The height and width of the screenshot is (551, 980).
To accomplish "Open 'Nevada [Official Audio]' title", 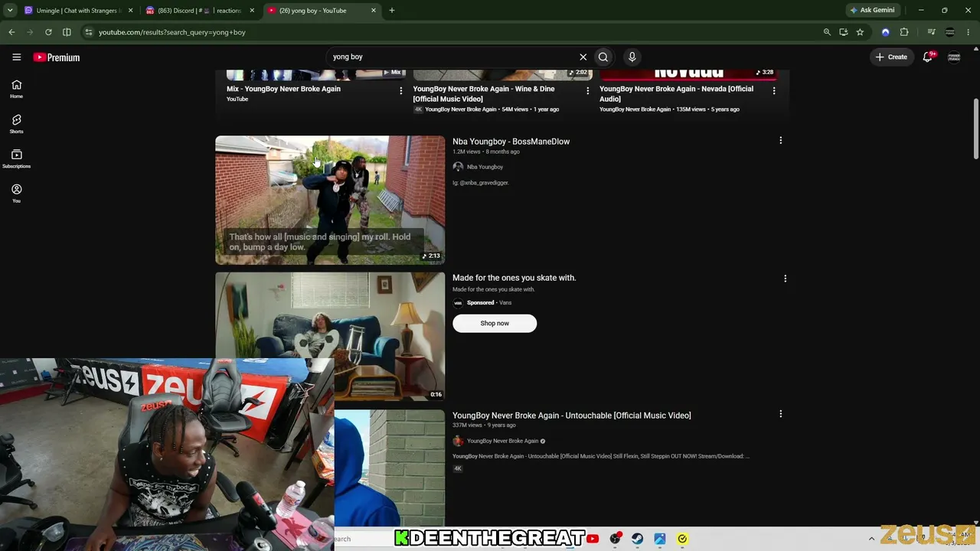I will click(x=676, y=93).
